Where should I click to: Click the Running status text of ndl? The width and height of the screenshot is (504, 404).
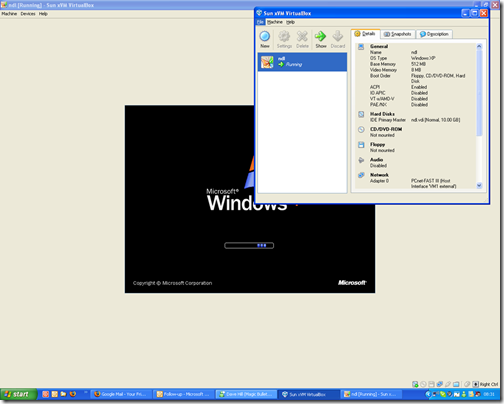tap(294, 64)
